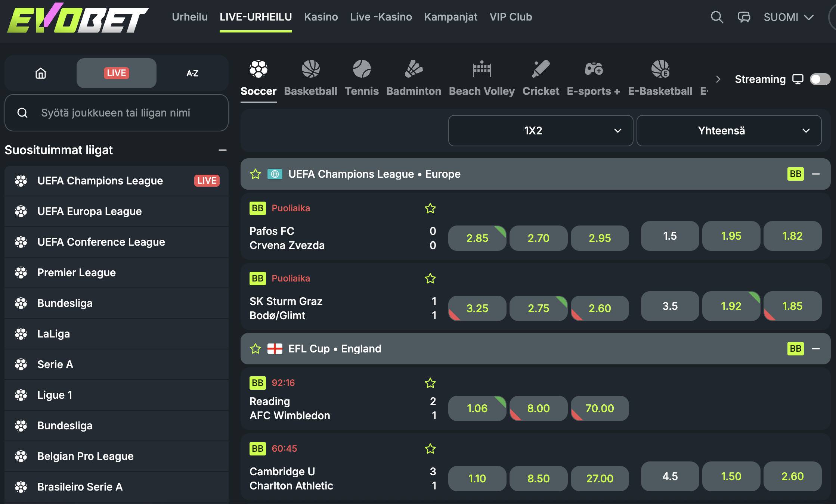Open the Live -Kasino menu item
This screenshot has width=836, height=504.
(x=381, y=17)
